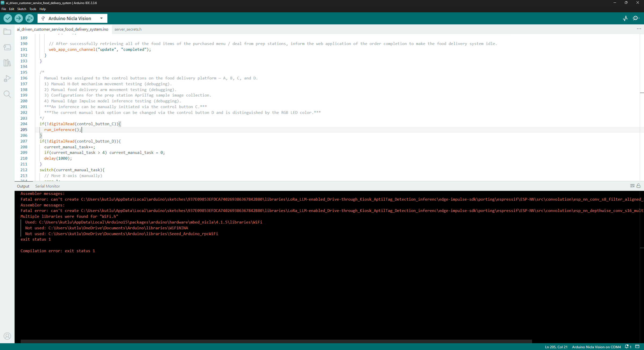Viewport: 644px width, 350px height.
Task: Open the Help menu
Action: coord(43,9)
